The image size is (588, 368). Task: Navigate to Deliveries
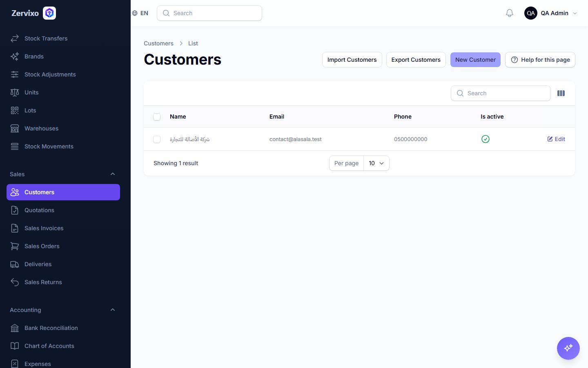(63, 264)
